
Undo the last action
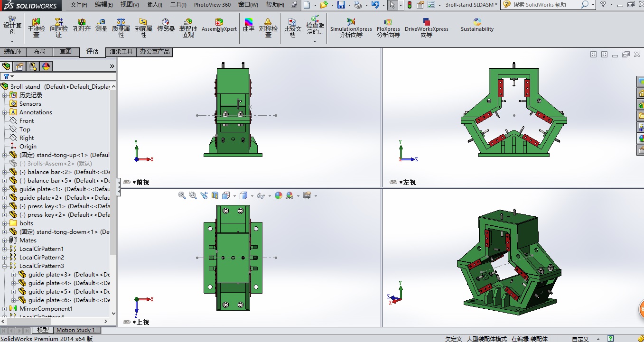pyautogui.click(x=375, y=5)
